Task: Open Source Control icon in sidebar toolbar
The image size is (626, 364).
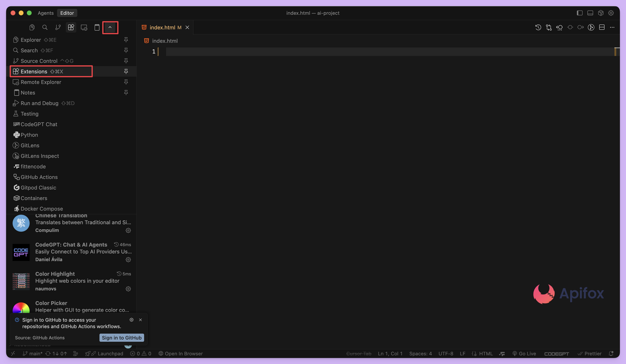Action: 58,28
